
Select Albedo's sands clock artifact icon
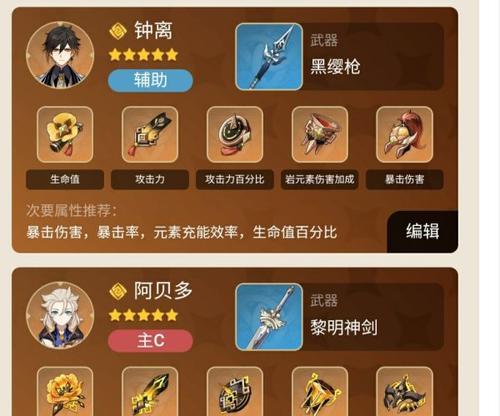point(235,391)
